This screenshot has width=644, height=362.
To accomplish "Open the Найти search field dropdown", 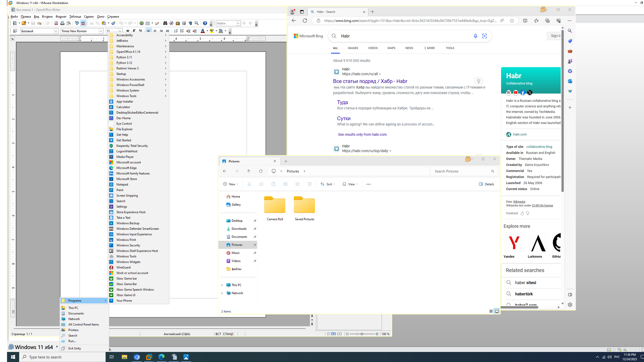I will 238,23.
